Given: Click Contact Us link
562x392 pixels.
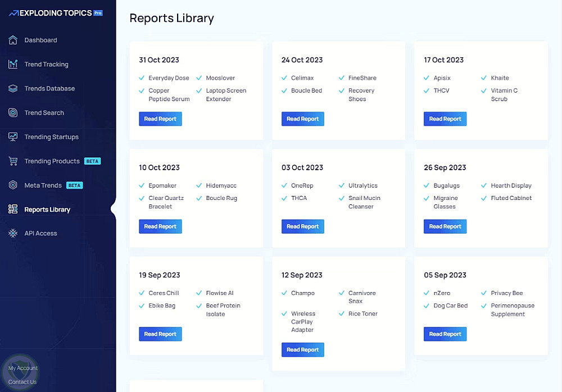Looking at the screenshot, I should 22,382.
